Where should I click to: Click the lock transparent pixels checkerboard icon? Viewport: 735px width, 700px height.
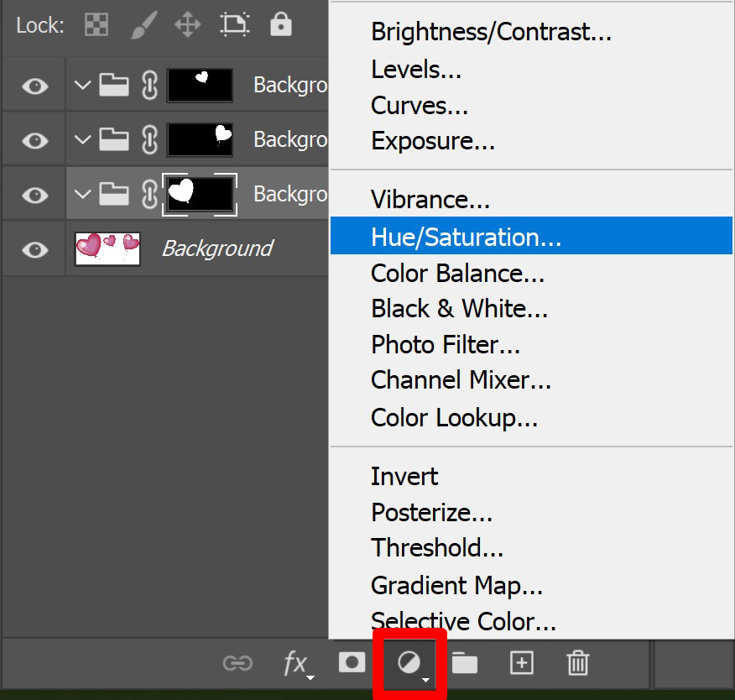coord(96,24)
